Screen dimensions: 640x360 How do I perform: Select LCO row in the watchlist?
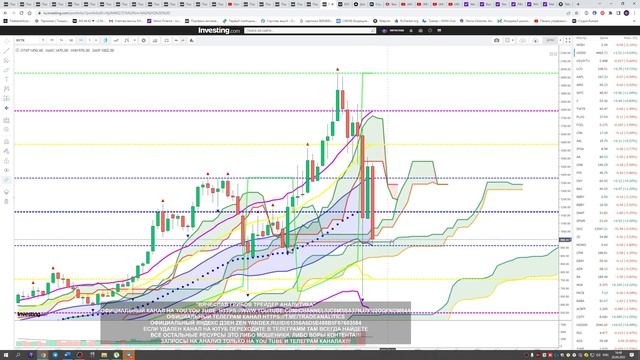point(607,69)
